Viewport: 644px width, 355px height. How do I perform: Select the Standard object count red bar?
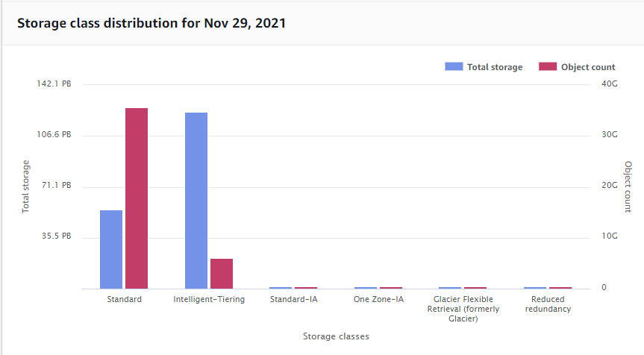click(x=137, y=198)
